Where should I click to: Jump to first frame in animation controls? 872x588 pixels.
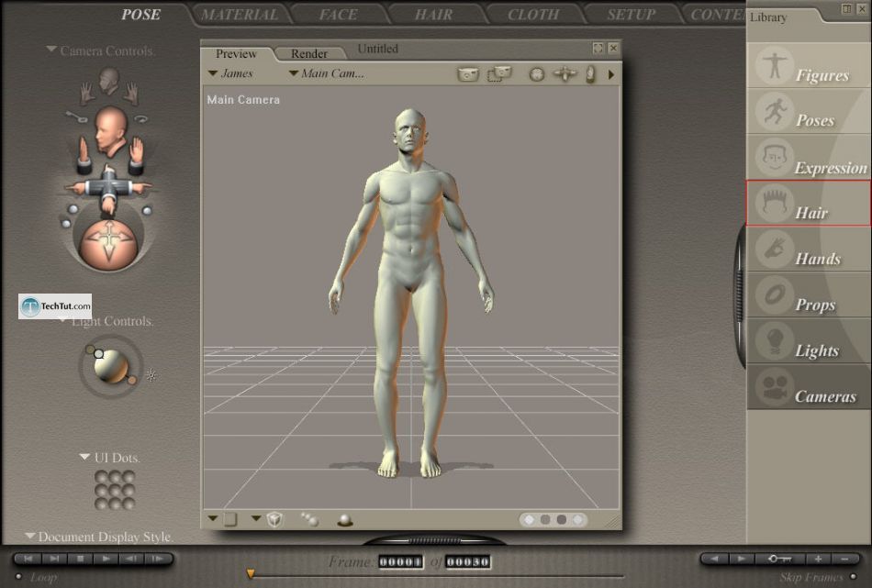pos(29,559)
